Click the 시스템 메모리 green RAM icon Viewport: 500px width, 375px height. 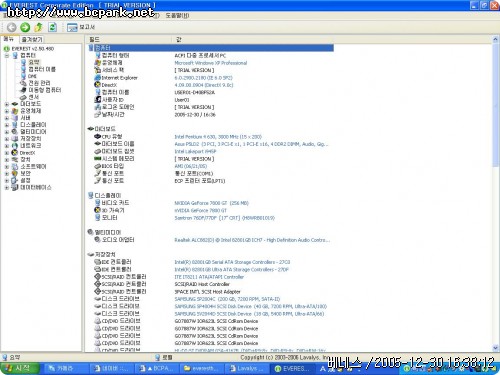(97, 159)
